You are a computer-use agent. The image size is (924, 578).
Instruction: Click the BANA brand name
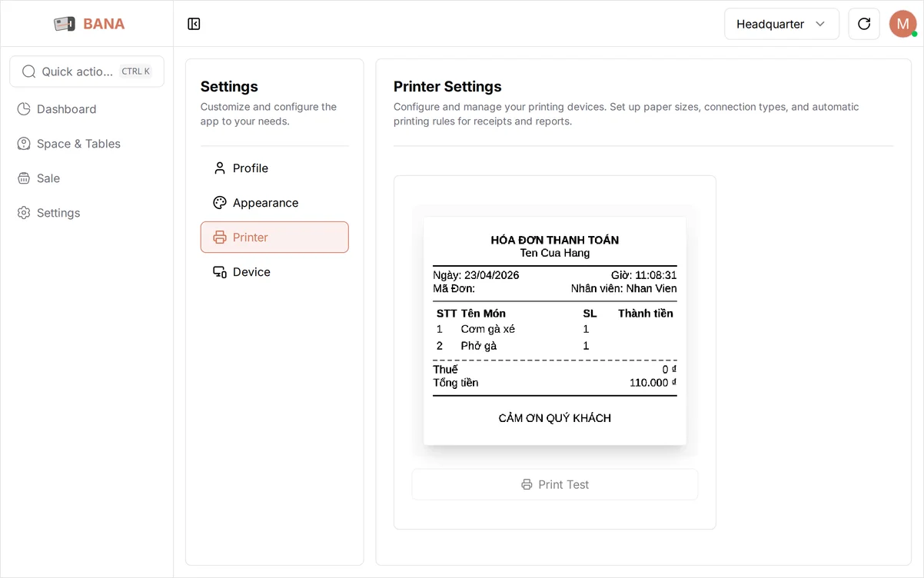[x=104, y=24]
